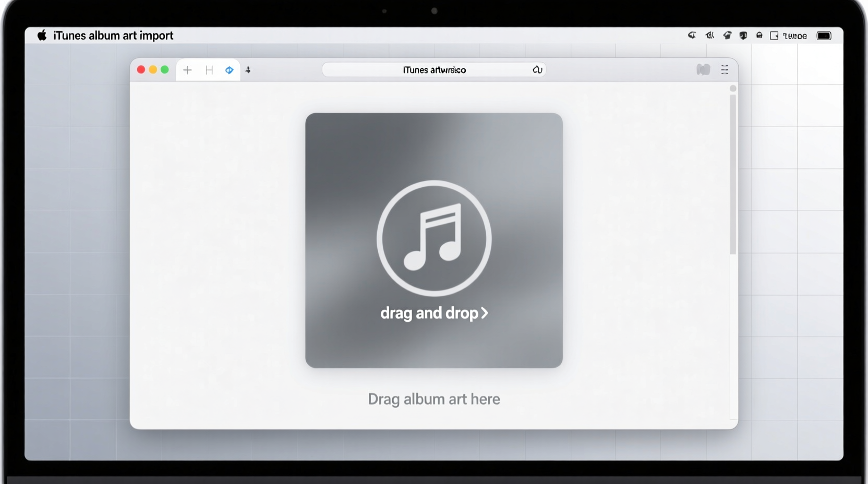The height and width of the screenshot is (484, 868).
Task: Click the vertical scrollbar thumb
Action: [733, 174]
